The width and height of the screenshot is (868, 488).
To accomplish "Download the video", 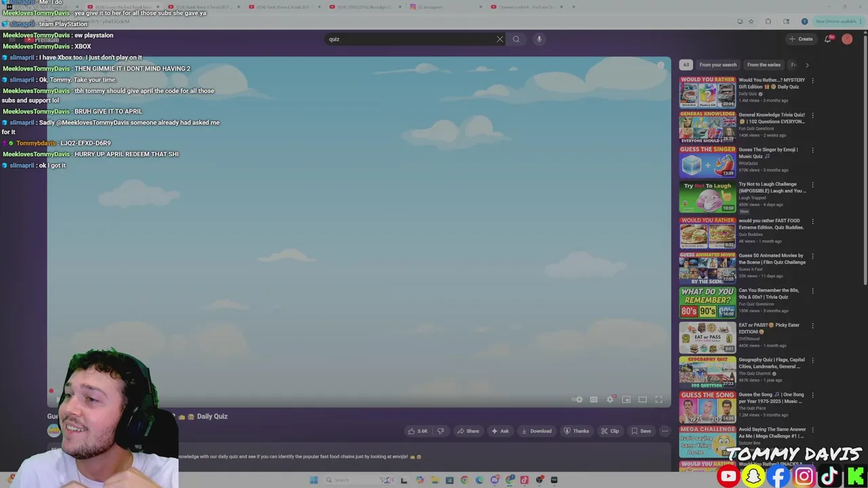I will point(536,431).
